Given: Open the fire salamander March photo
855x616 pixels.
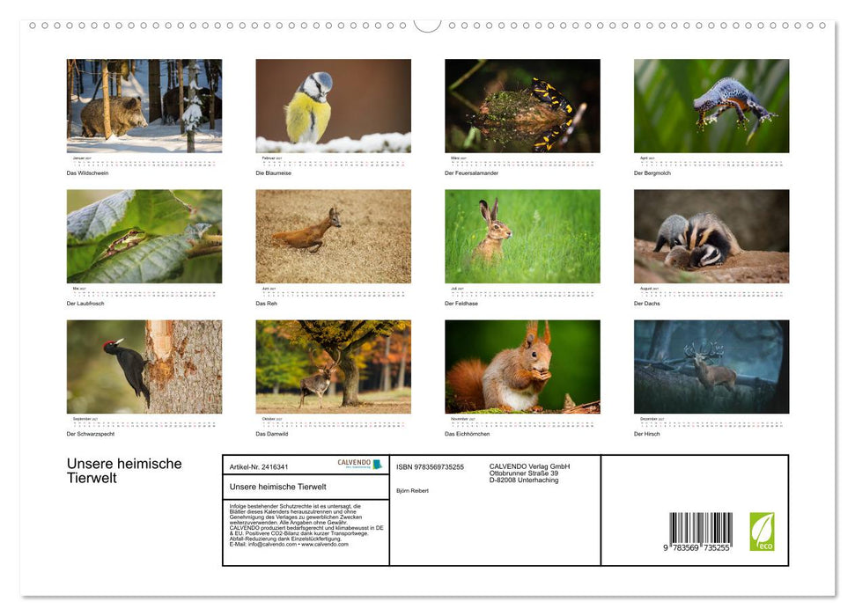Looking at the screenshot, I should (x=522, y=106).
